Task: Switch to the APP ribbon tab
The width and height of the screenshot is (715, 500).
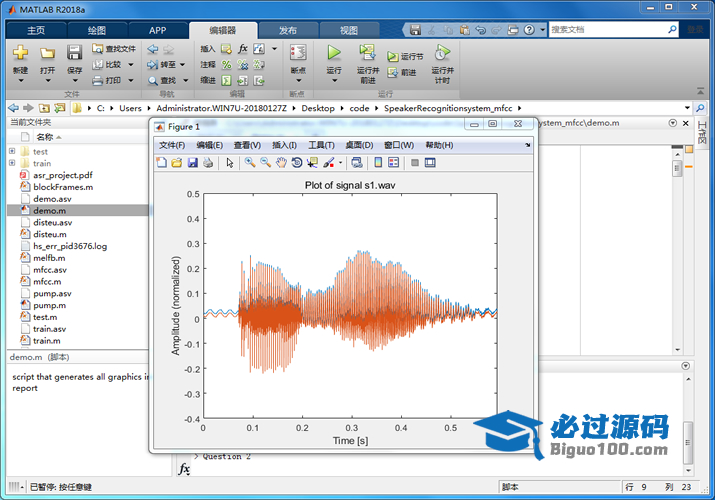Action: 157,30
